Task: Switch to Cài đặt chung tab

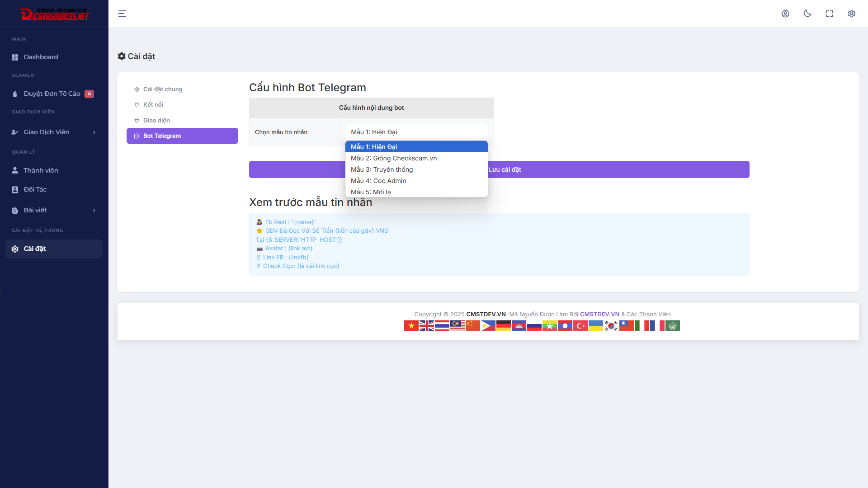Action: (163, 89)
